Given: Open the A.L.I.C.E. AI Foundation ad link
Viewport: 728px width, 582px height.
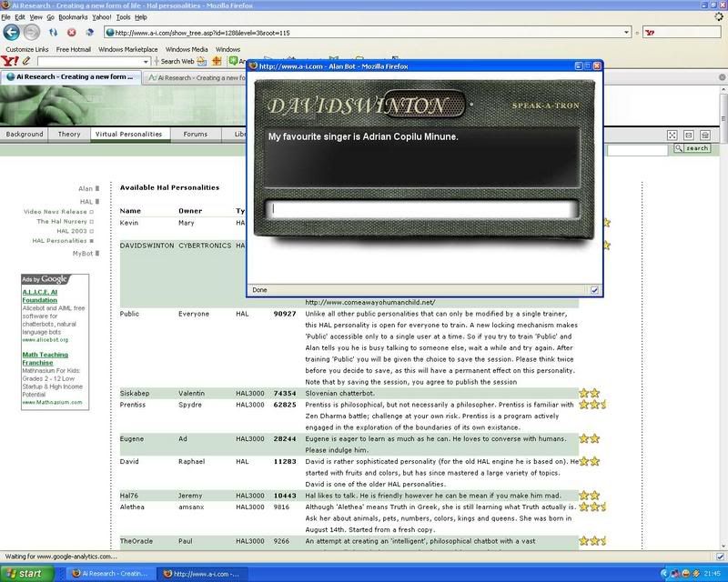Looking at the screenshot, I should click(x=40, y=296).
